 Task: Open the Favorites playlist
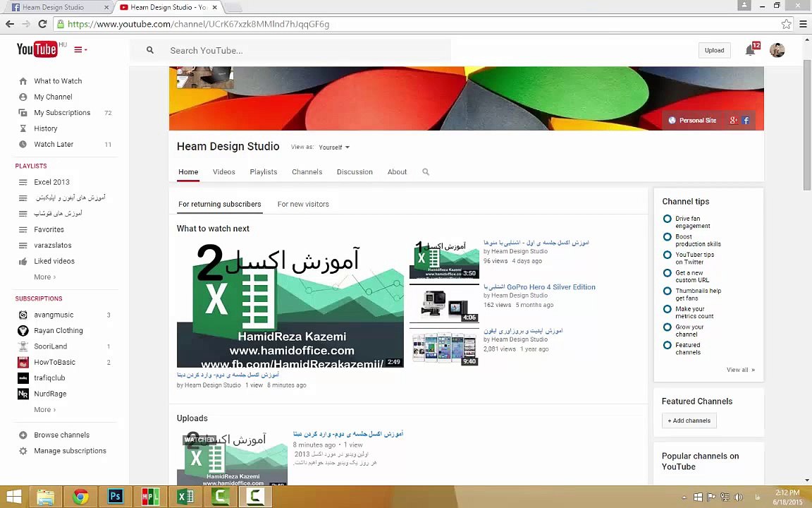tap(49, 229)
